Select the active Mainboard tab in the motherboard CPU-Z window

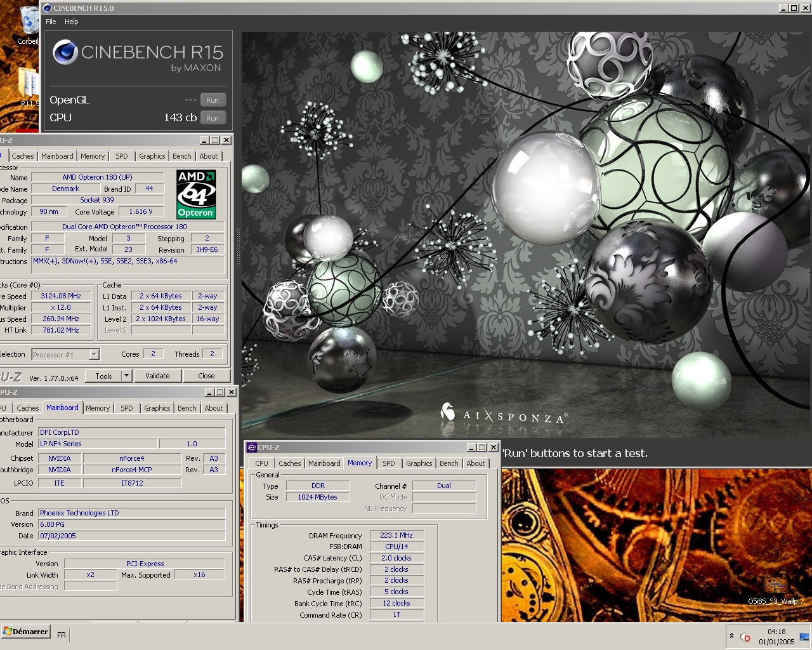point(62,408)
